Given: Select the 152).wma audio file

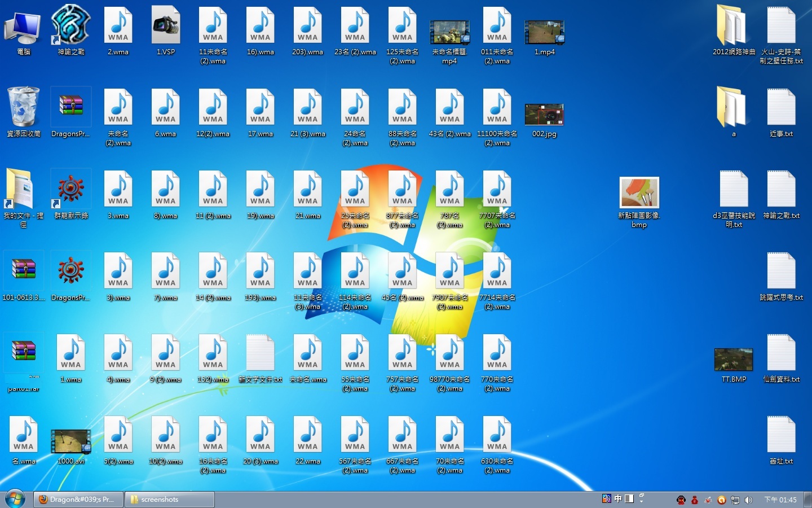Looking at the screenshot, I should click(x=213, y=358).
